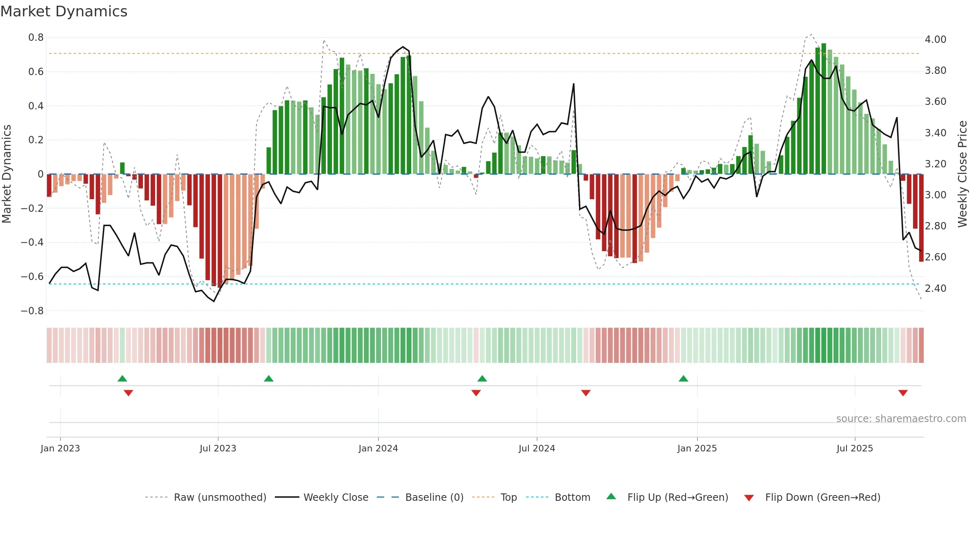The image size is (980, 551).
Task: Click the 0.8 left axis tick label
Action: (36, 38)
